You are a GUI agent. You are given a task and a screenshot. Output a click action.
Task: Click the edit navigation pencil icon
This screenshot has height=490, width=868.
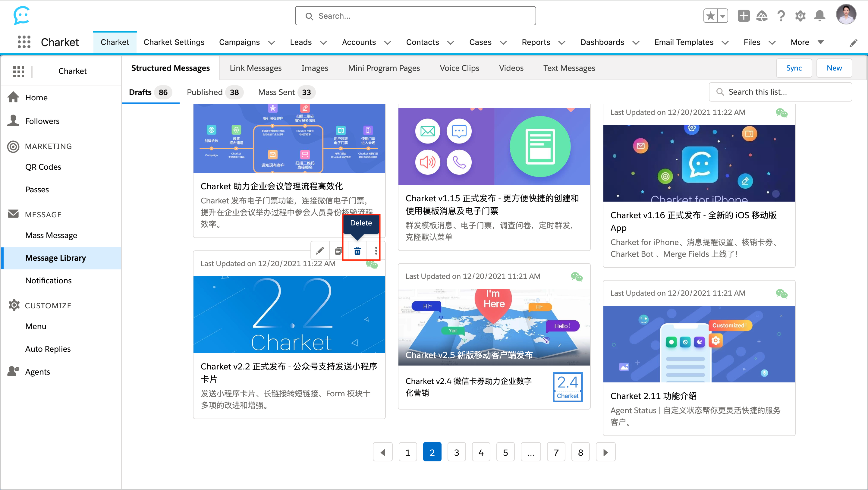853,43
